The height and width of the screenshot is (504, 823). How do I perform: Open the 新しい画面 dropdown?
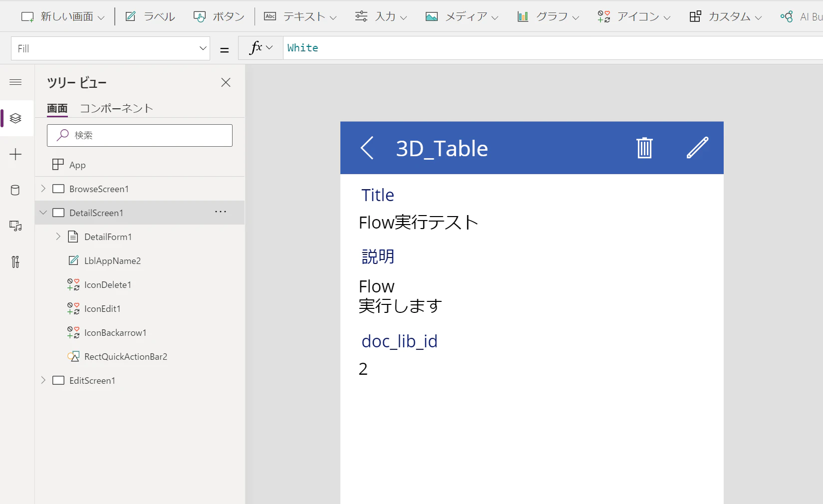(62, 16)
